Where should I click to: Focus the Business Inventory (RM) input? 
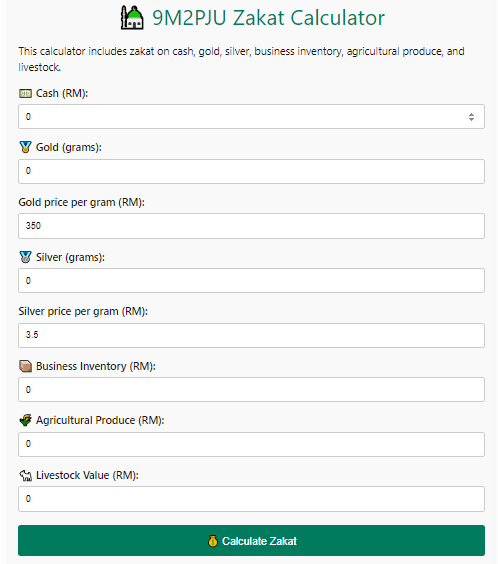251,390
